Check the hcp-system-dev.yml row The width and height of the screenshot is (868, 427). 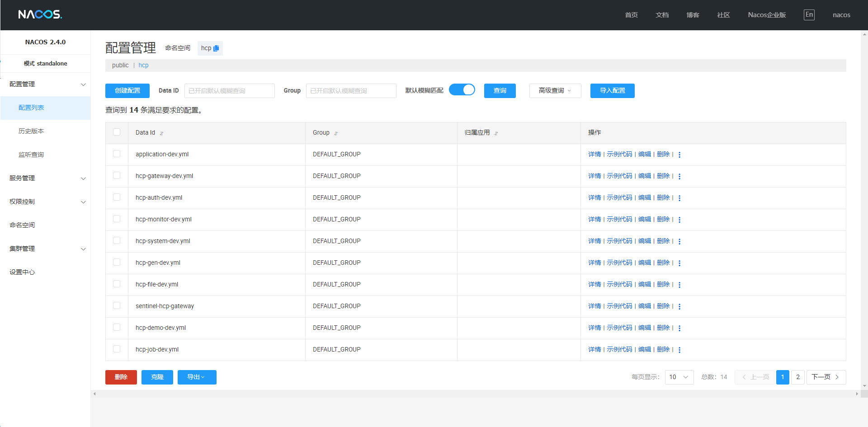tap(117, 240)
